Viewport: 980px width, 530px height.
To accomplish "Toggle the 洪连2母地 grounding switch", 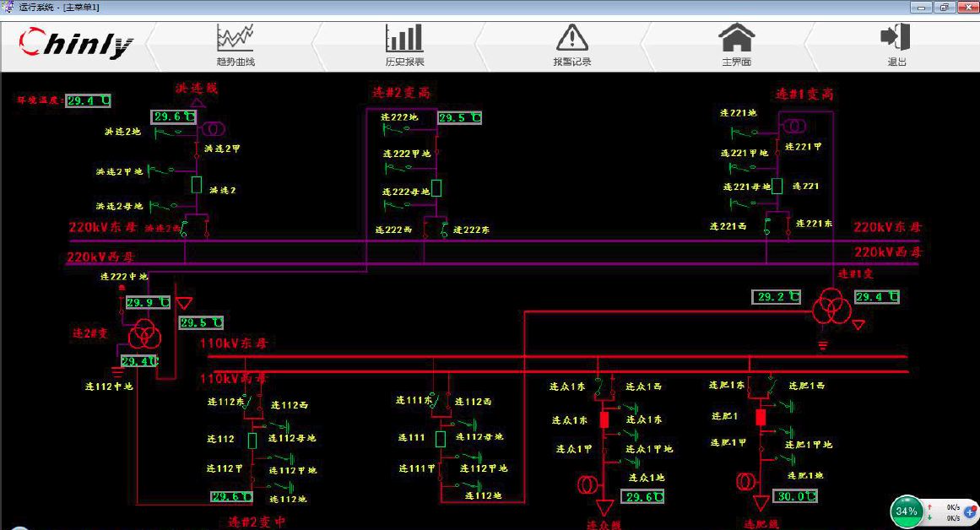I will 163,206.
